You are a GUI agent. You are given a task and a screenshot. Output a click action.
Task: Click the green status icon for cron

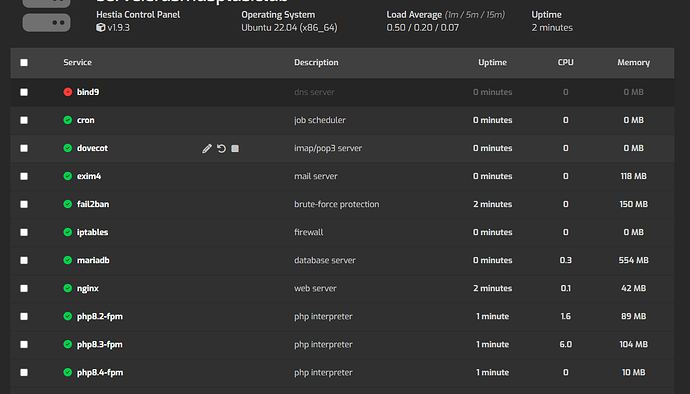(67, 120)
